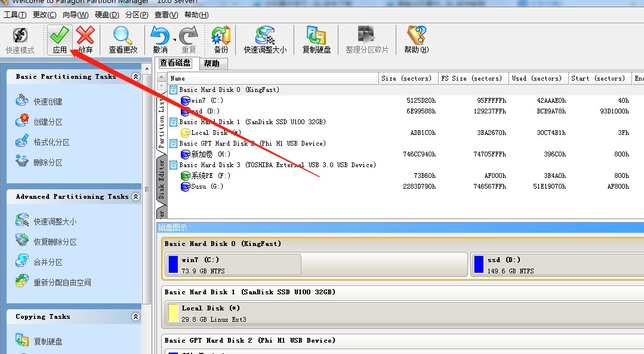The image size is (644, 354).
Task: Click the 备份 (Backup) toolbar icon
Action: click(x=221, y=36)
